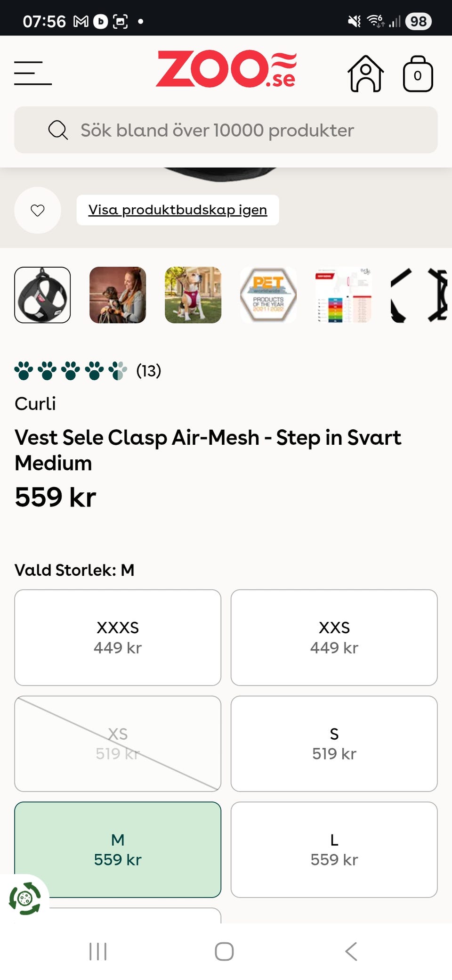Choose size S for 519 kr

click(334, 743)
